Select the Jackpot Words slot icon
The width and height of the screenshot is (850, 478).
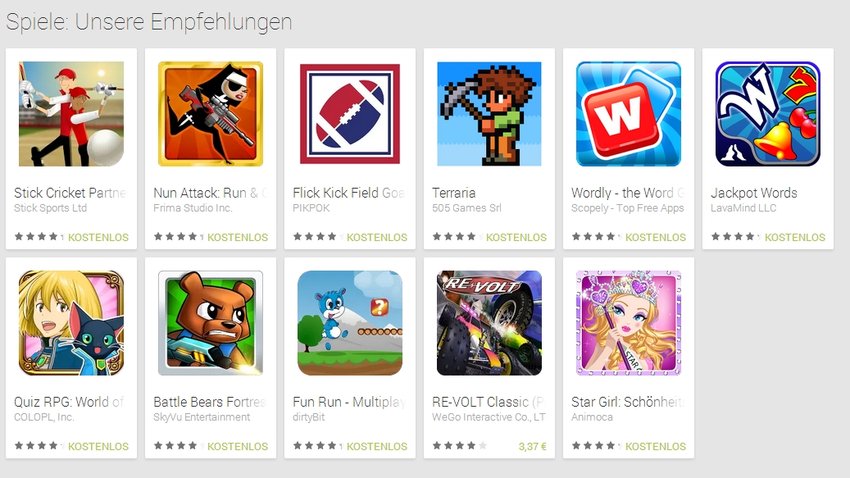click(x=768, y=114)
